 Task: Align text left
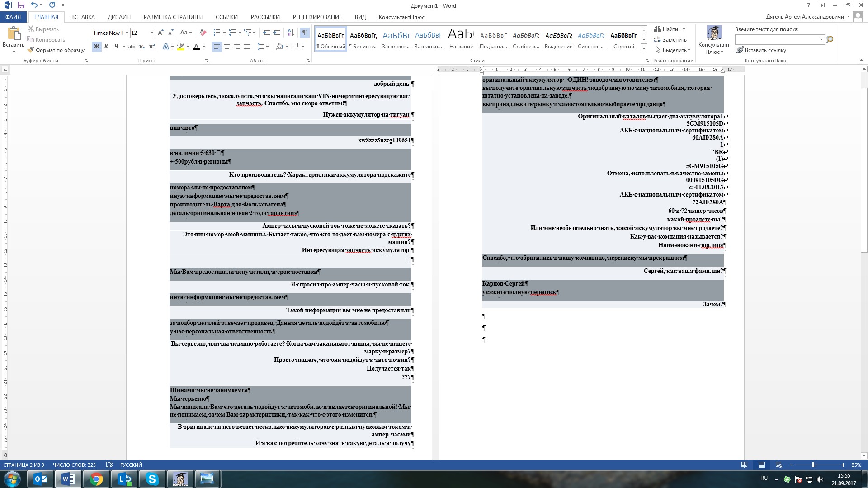pos(217,47)
